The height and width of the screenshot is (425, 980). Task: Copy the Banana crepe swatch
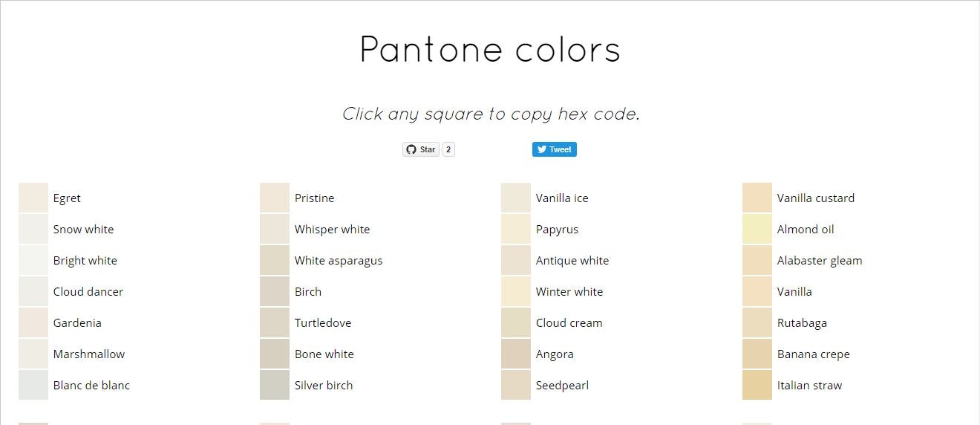tap(757, 354)
